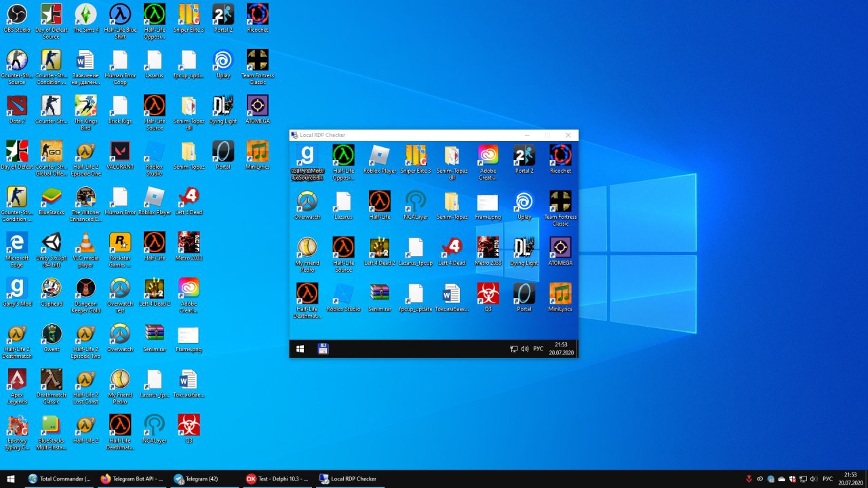Image resolution: width=868 pixels, height=488 pixels.
Task: Open the Human Error Coop file shortcut
Action: [x=120, y=67]
